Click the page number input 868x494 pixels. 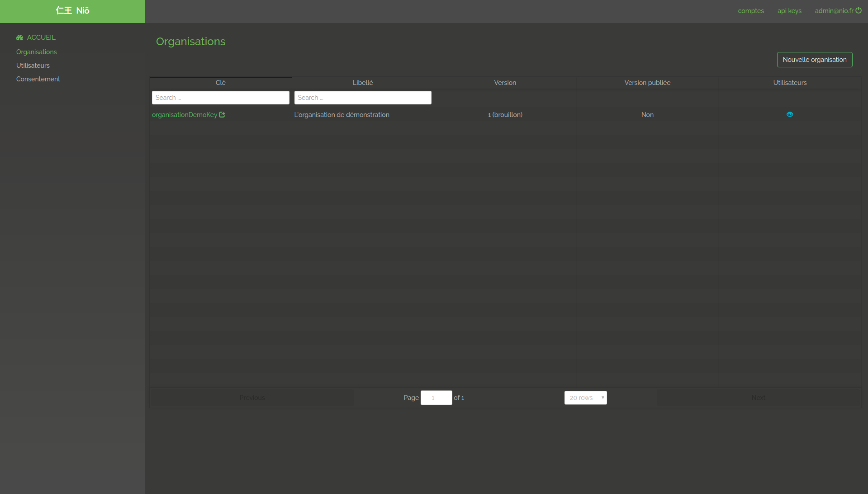click(436, 398)
